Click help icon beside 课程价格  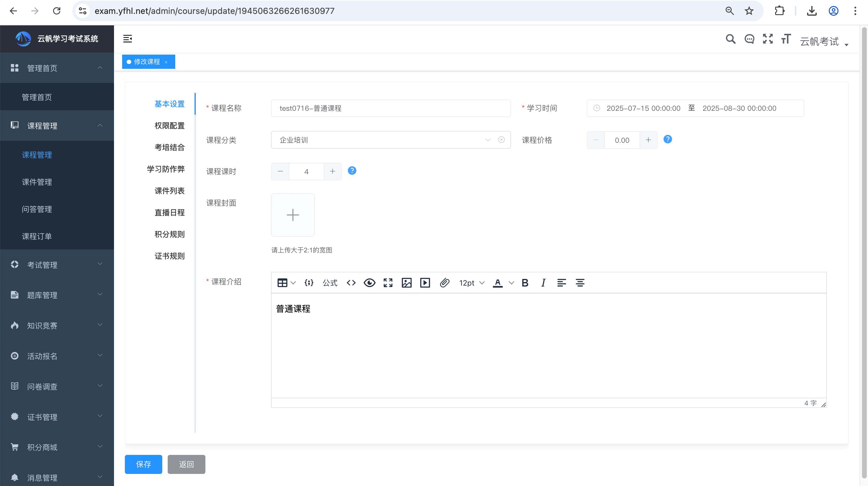(x=667, y=139)
